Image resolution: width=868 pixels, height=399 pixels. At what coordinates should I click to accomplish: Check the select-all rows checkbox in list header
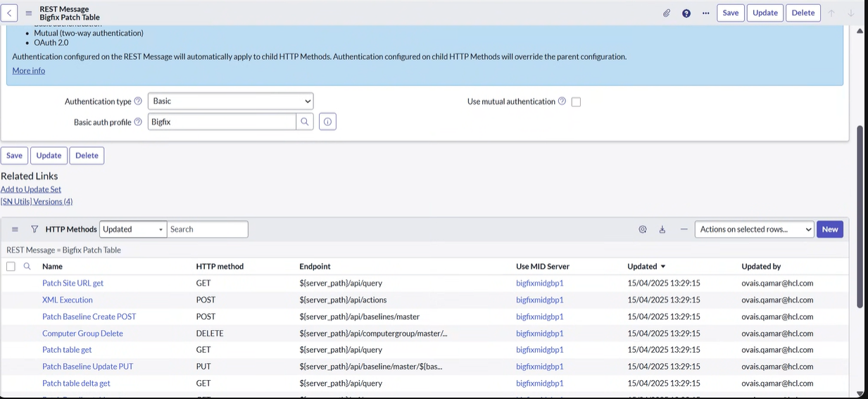[x=11, y=267]
